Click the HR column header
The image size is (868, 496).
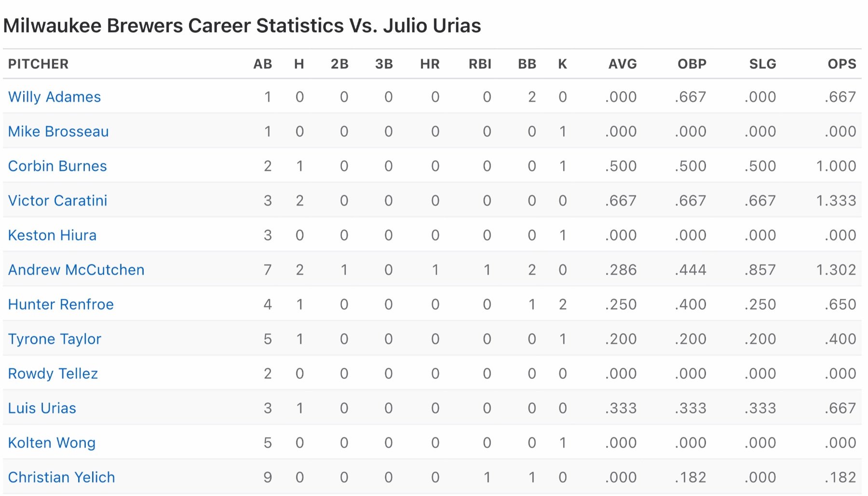430,64
